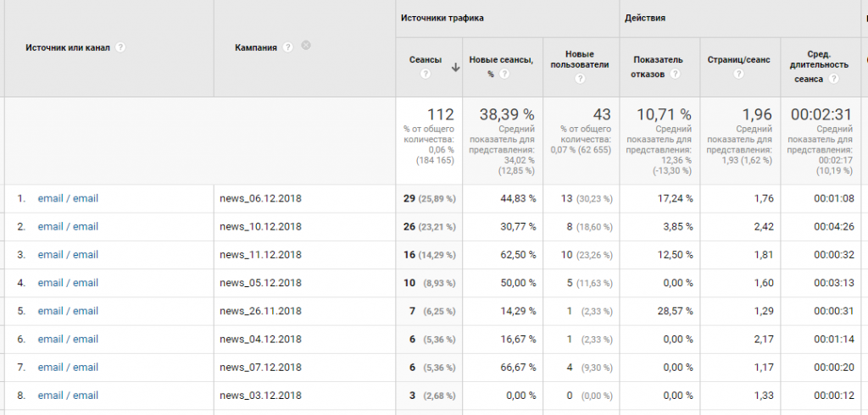
Task: Select campaign news_06.12.2018 cell
Action: [x=260, y=199]
